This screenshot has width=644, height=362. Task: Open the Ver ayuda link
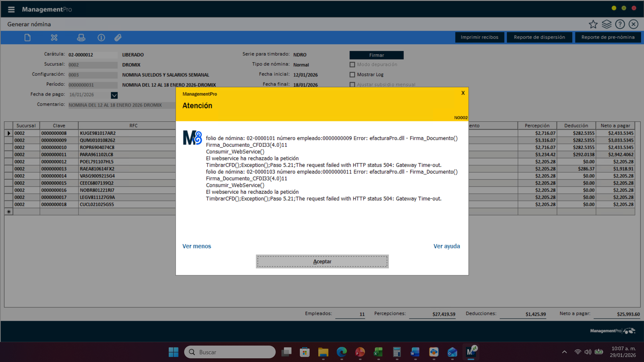(446, 246)
